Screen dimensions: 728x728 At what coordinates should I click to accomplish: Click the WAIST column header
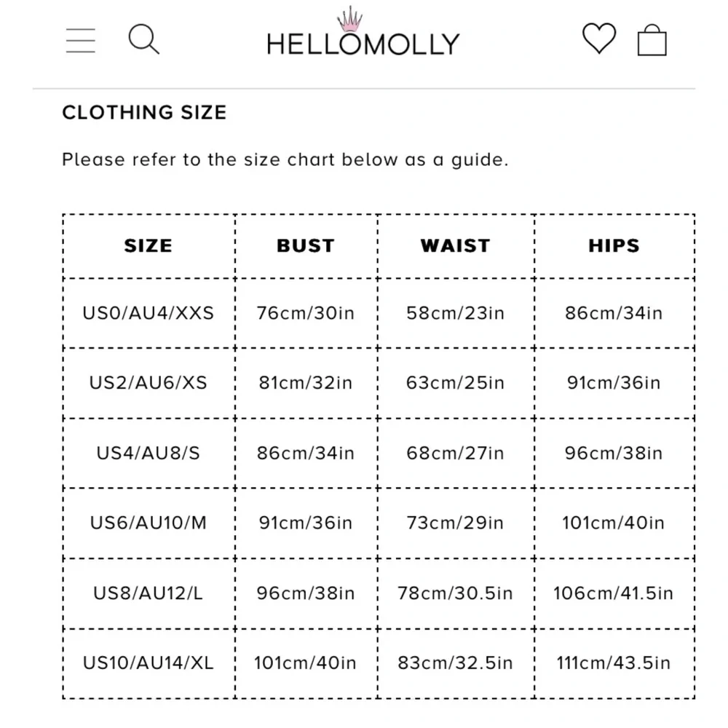(455, 245)
